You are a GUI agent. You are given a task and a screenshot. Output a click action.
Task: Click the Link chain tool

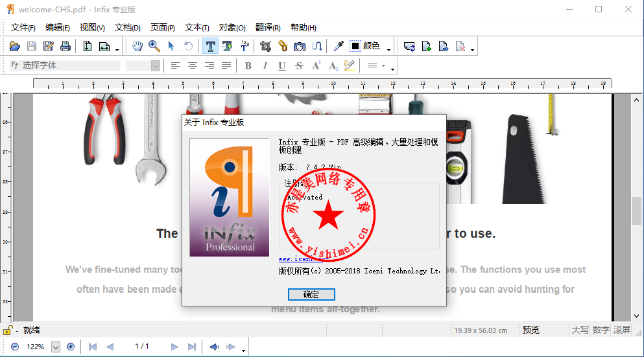[283, 46]
